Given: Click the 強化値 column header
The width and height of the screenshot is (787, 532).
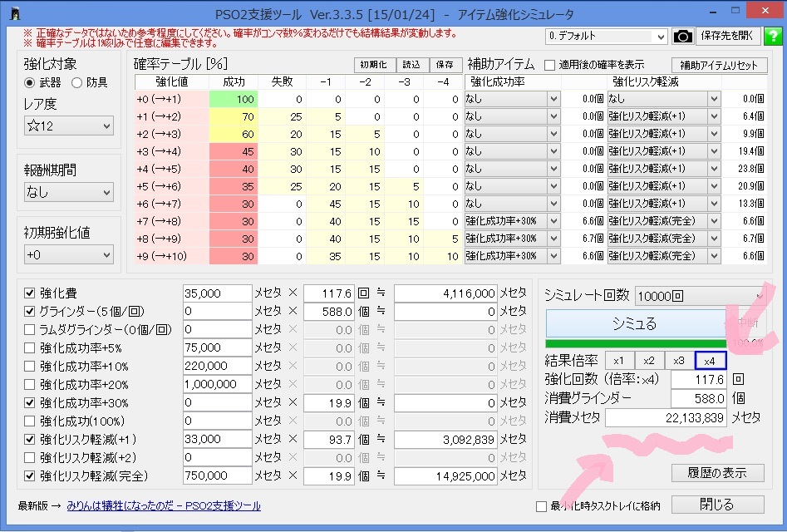Looking at the screenshot, I should click(x=172, y=81).
